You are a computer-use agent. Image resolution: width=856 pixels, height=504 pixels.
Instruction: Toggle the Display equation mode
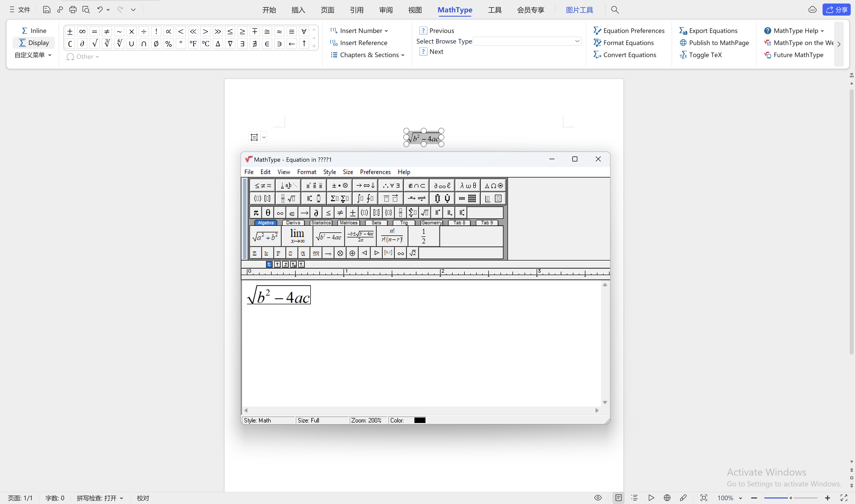[x=34, y=42]
